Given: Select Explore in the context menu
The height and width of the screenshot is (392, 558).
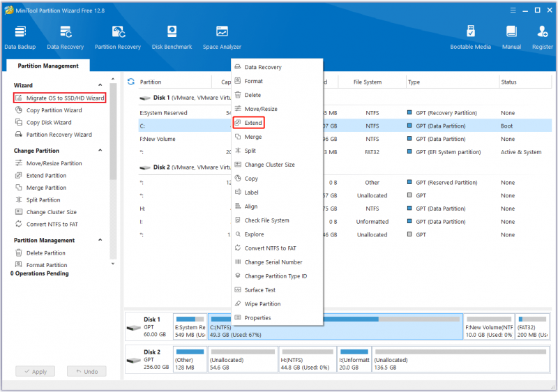Looking at the screenshot, I should point(277,234).
